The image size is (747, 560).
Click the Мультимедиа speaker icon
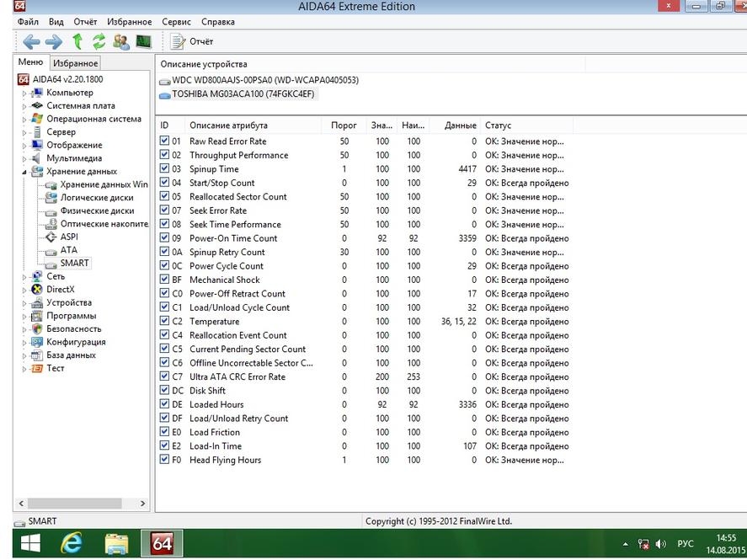point(37,158)
